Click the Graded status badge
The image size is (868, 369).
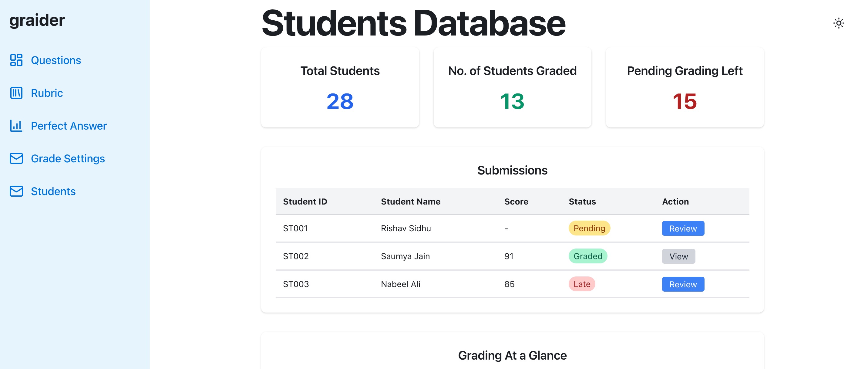click(x=588, y=256)
